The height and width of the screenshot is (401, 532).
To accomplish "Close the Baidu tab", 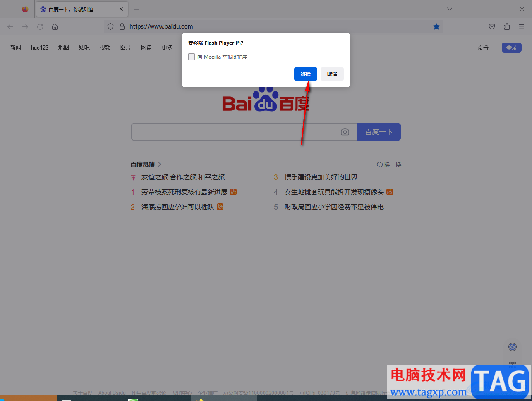I will pos(121,9).
